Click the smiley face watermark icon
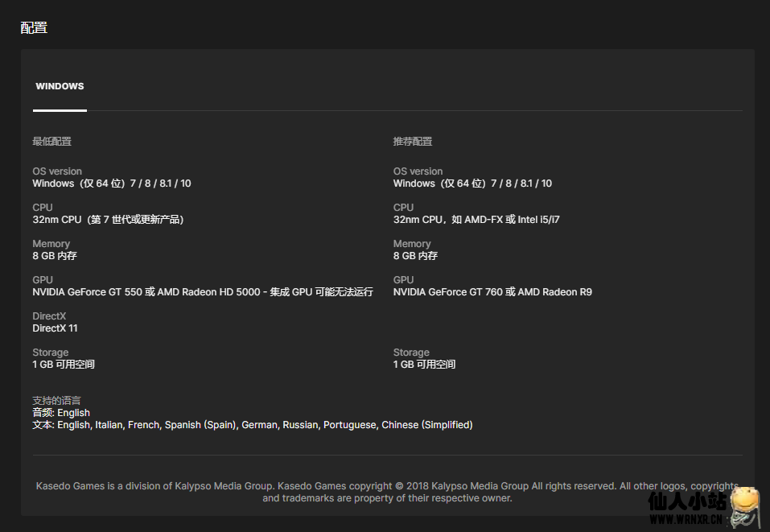The width and height of the screenshot is (770, 532). coord(746,502)
